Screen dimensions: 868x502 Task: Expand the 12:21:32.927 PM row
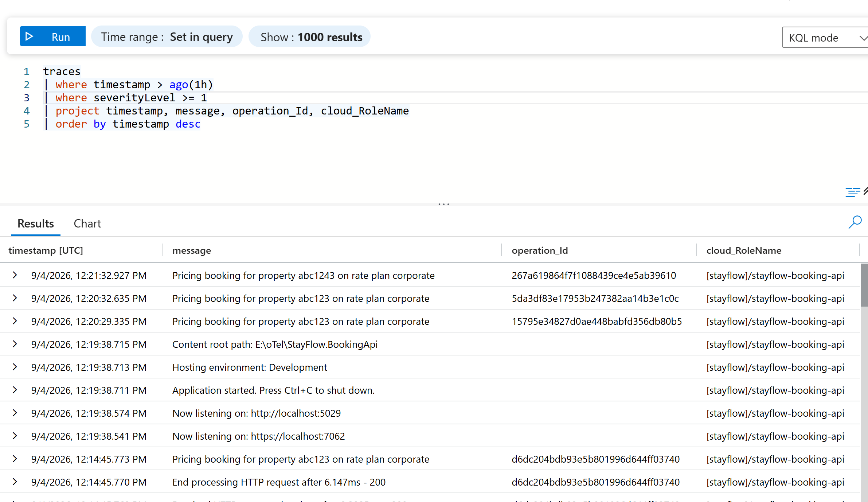pyautogui.click(x=15, y=275)
